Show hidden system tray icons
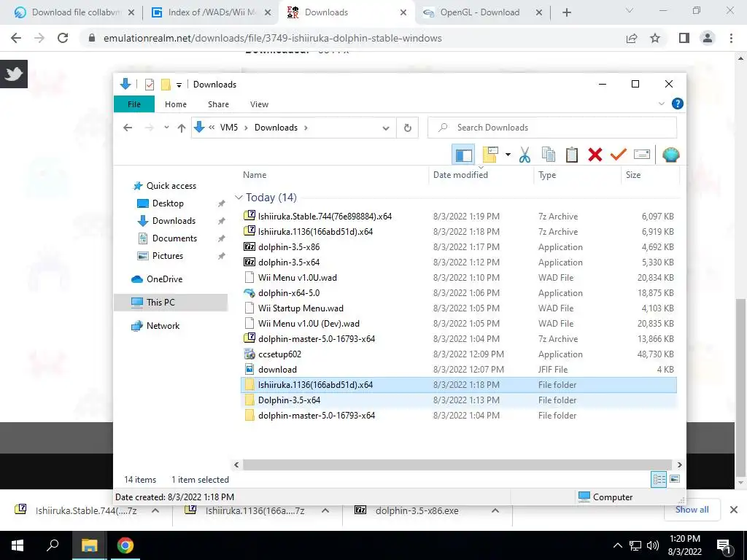Viewport: 747px width, 560px height. click(x=617, y=545)
